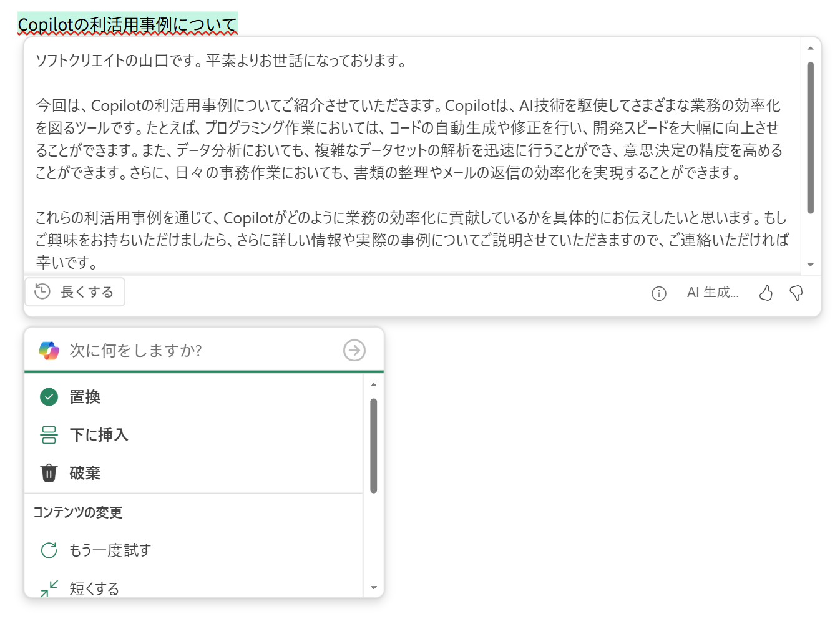Open the AI-generated content info icon

[658, 293]
